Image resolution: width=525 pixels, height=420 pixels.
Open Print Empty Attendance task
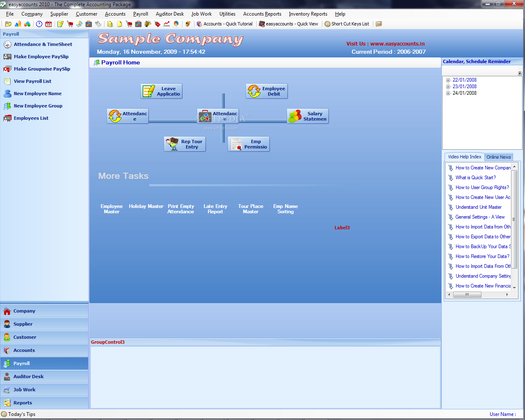(181, 209)
